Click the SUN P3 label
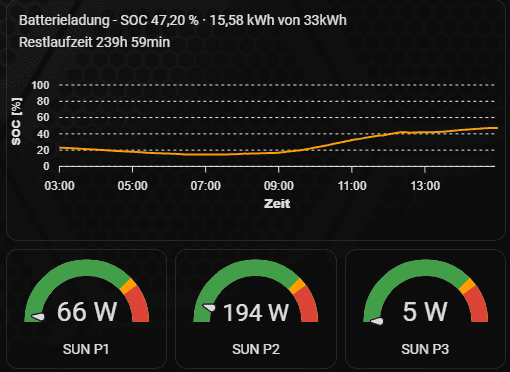The image size is (510, 372). tap(425, 349)
